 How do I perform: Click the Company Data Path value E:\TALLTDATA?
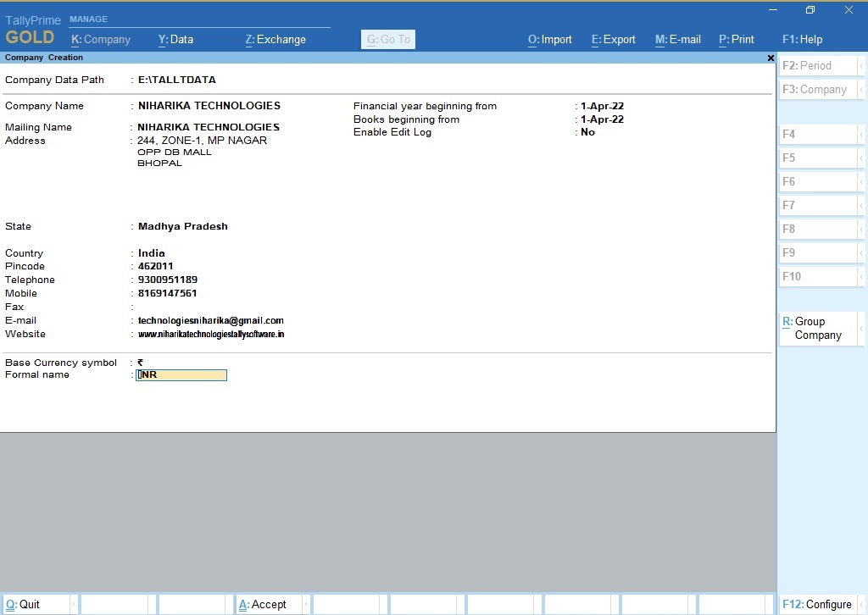pos(177,80)
